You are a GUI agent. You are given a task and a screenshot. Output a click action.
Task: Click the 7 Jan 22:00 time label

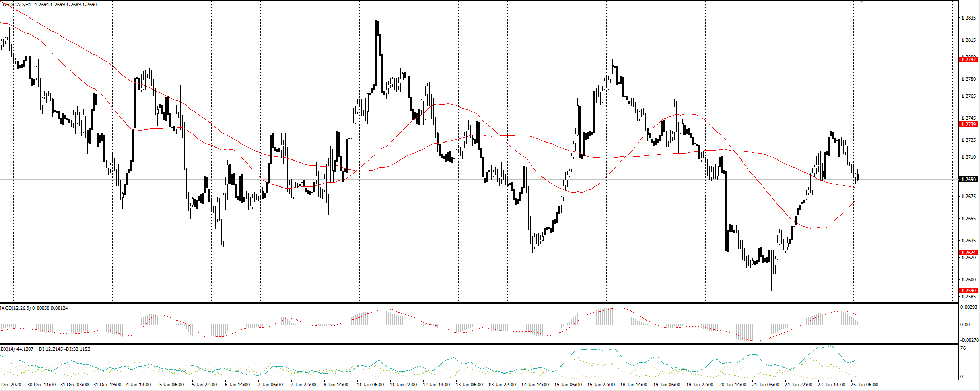(x=303, y=385)
